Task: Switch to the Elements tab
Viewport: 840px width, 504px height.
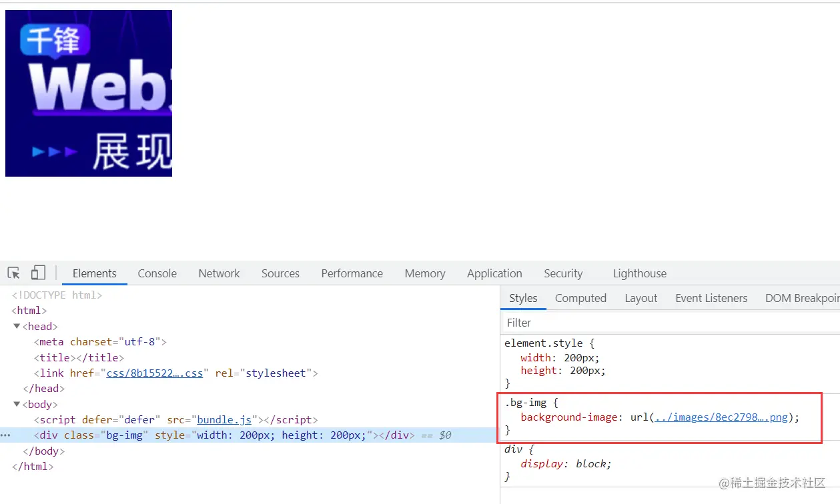Action: 95,273
